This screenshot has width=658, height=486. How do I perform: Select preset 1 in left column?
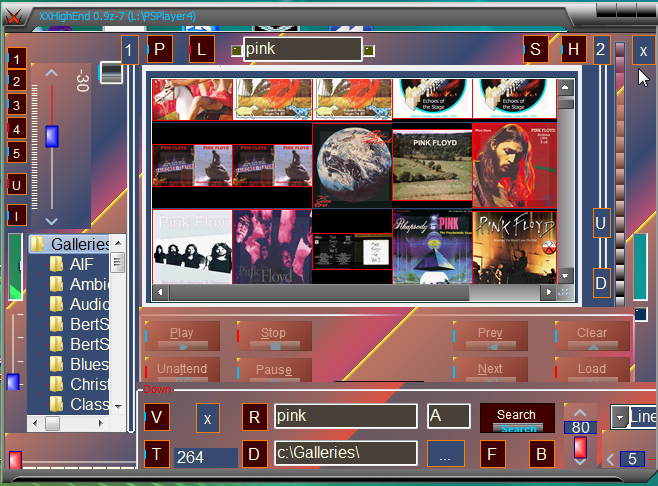[x=17, y=59]
